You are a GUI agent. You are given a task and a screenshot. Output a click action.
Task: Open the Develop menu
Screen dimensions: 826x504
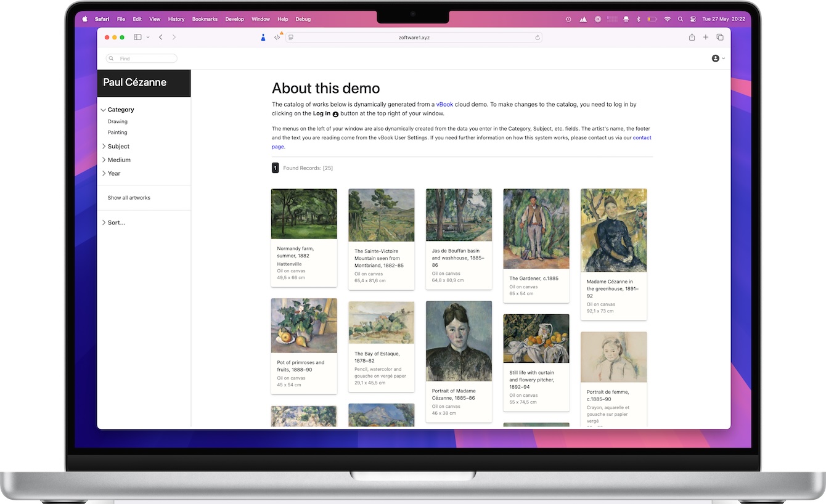(234, 19)
